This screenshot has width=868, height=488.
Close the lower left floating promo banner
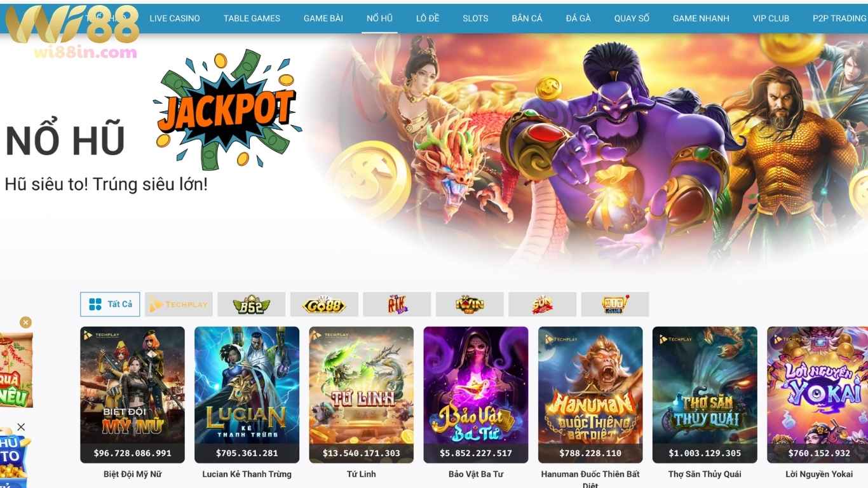click(21, 427)
